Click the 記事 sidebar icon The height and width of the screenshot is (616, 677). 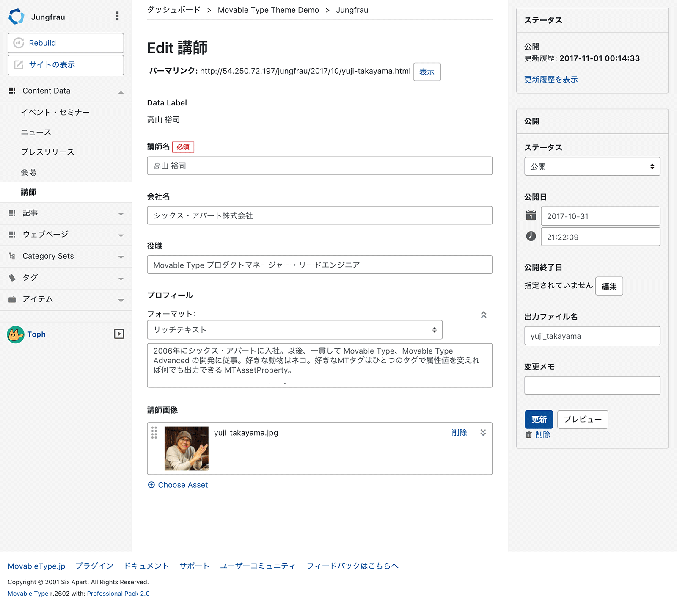tap(12, 213)
